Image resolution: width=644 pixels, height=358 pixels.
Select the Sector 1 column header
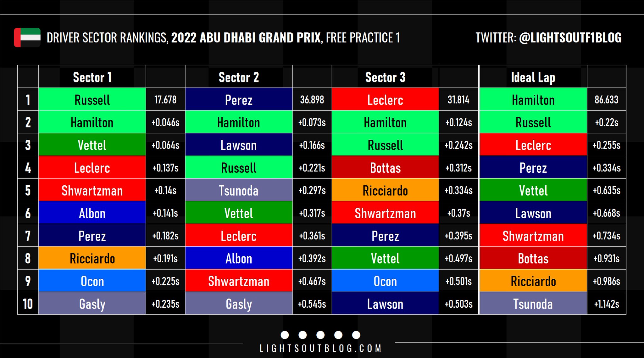click(92, 77)
